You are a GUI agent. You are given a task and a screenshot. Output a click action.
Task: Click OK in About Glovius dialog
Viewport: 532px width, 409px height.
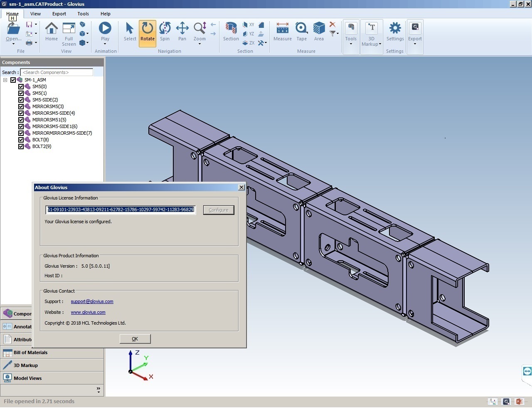[x=135, y=339]
